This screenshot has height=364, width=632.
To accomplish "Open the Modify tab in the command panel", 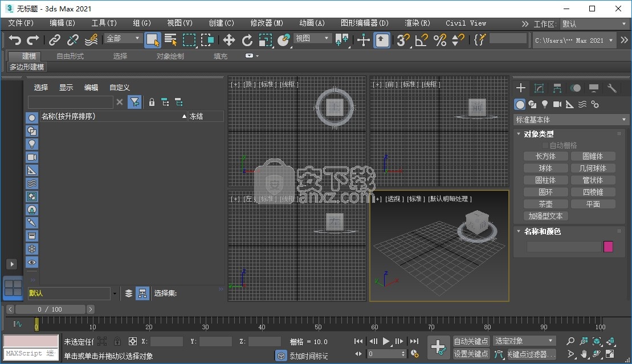I will [539, 88].
